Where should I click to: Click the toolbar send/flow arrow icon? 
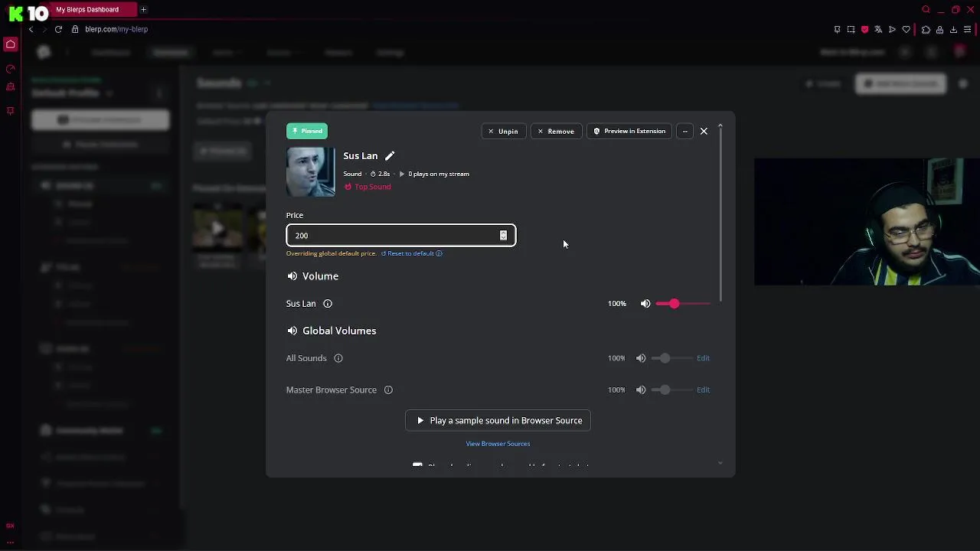pyautogui.click(x=892, y=30)
